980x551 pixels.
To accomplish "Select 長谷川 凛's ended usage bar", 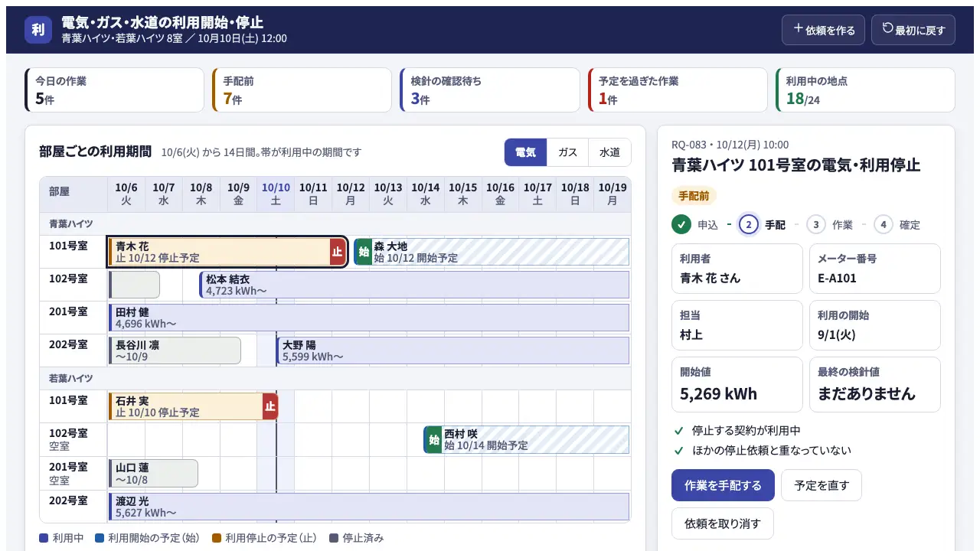I will pos(175,350).
